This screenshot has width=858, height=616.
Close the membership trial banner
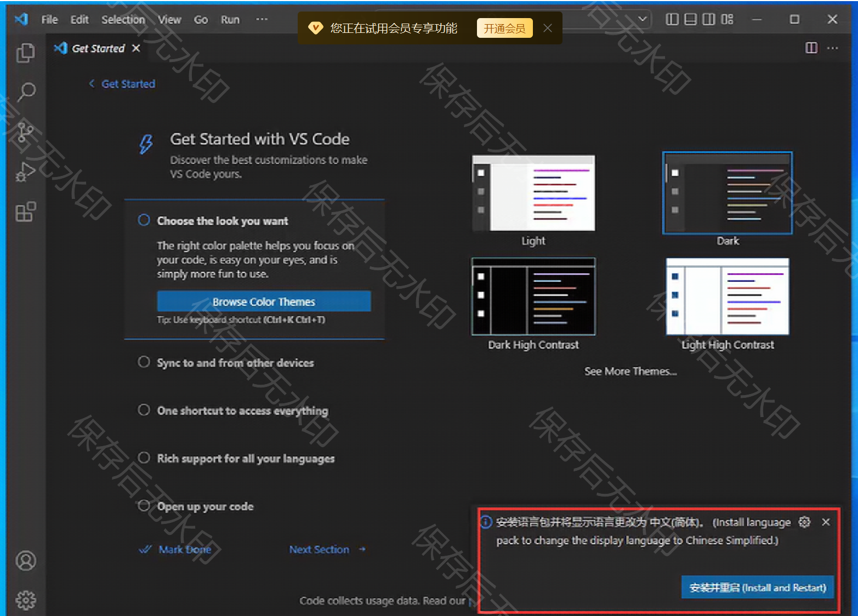point(547,28)
